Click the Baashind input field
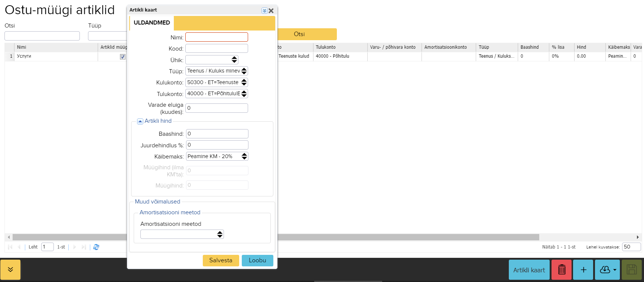644x282 pixels. [217, 134]
